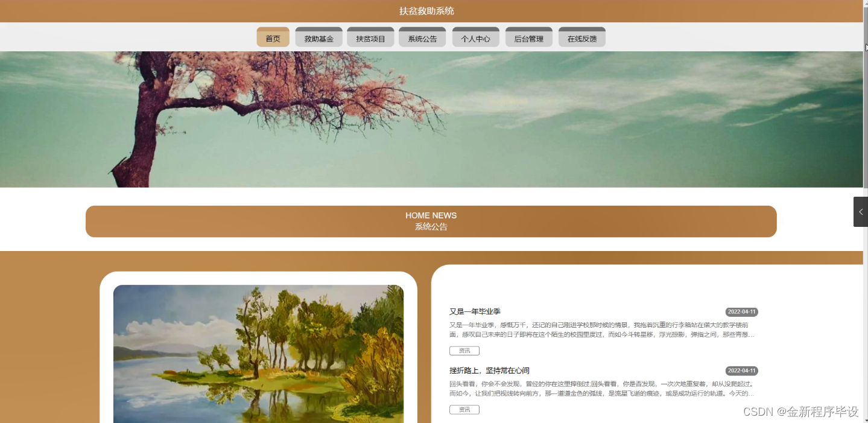The image size is (868, 423).
Task: Open the 救助基金 navigation tab
Action: click(318, 37)
